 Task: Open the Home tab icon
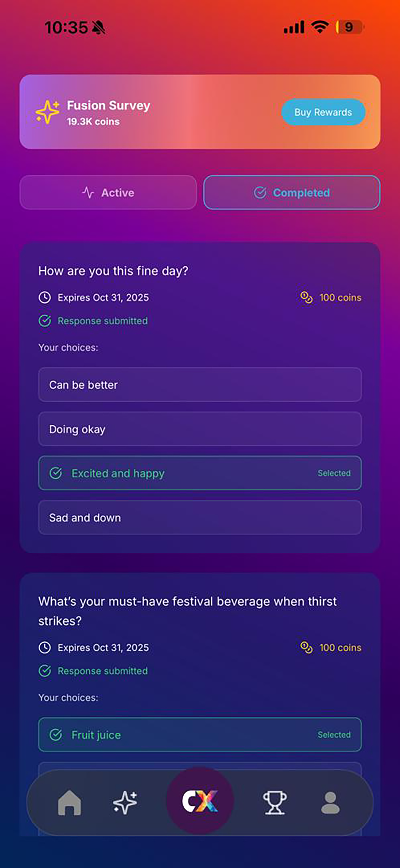tap(69, 803)
